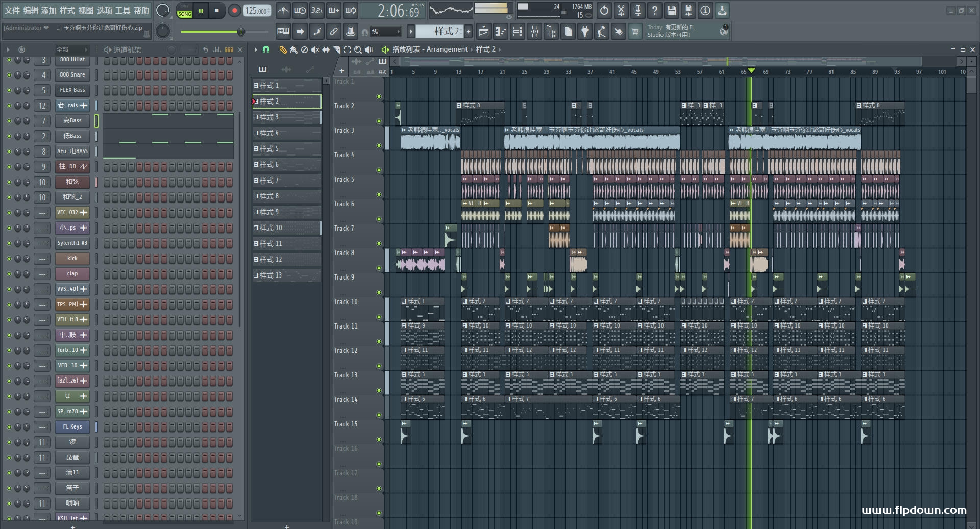The image size is (980, 529).
Task: Open the FLEX Bass channel button
Action: [72, 90]
